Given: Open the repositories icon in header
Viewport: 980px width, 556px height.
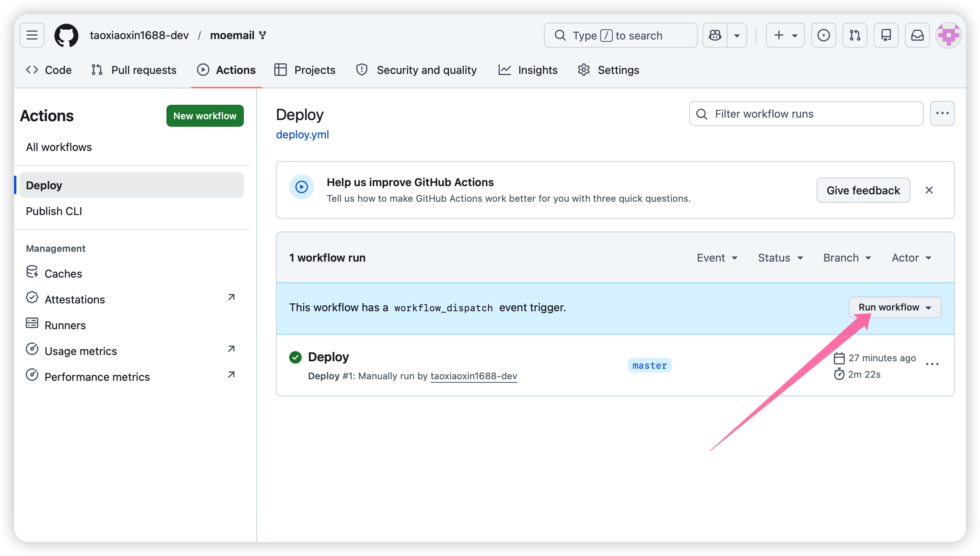Looking at the screenshot, I should pyautogui.click(x=886, y=35).
